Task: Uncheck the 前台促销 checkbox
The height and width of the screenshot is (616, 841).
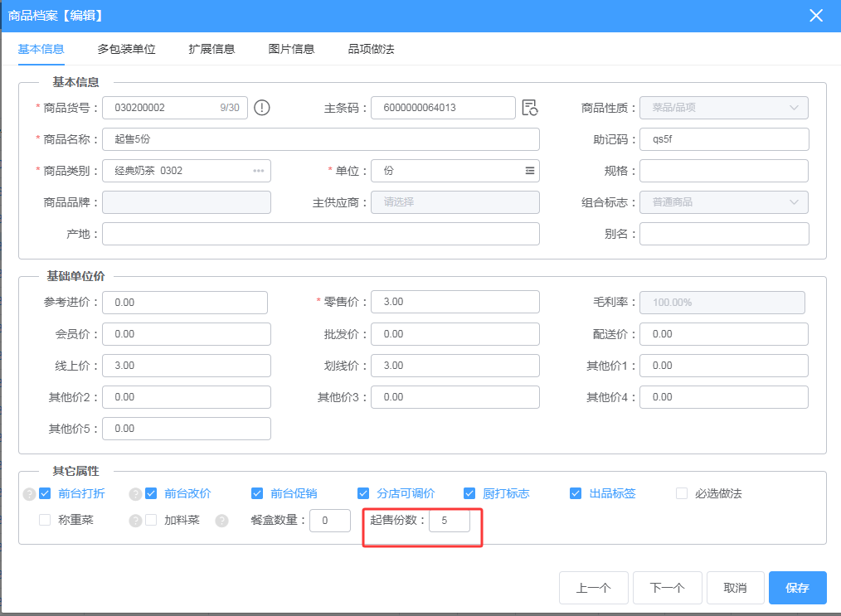Action: (257, 493)
